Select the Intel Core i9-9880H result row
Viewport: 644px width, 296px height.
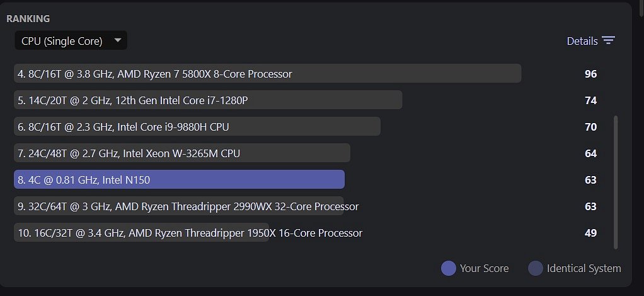[197, 127]
